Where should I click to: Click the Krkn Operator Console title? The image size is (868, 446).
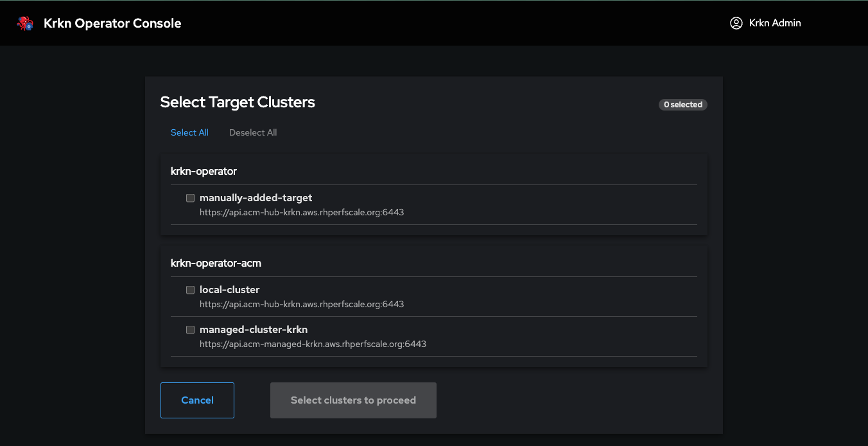pyautogui.click(x=112, y=22)
